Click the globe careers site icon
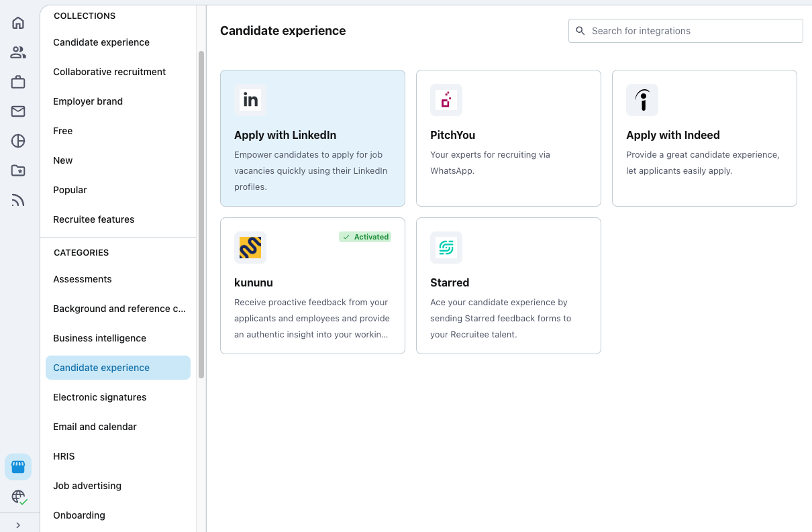812x532 pixels. (x=18, y=496)
